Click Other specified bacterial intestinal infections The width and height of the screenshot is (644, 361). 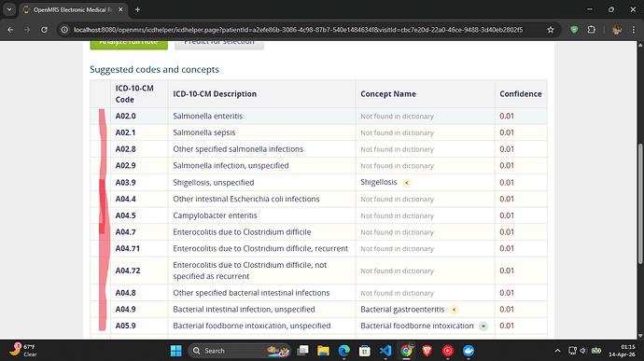[251, 293]
